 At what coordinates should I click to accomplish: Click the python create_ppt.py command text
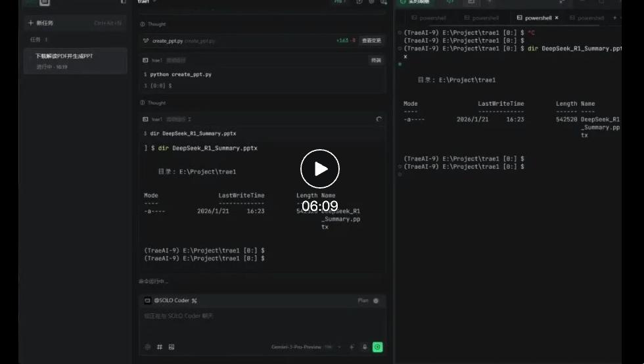coord(181,74)
